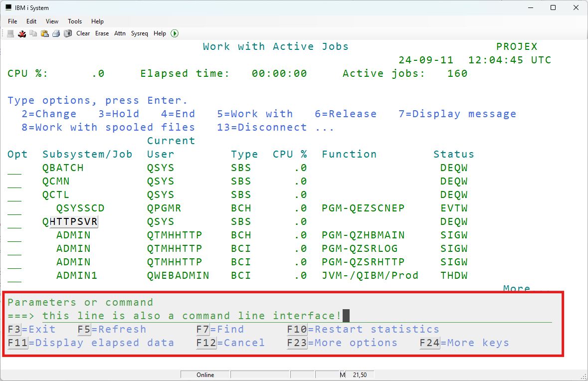Click the 5=Work with option text
The image size is (588, 381).
click(255, 114)
